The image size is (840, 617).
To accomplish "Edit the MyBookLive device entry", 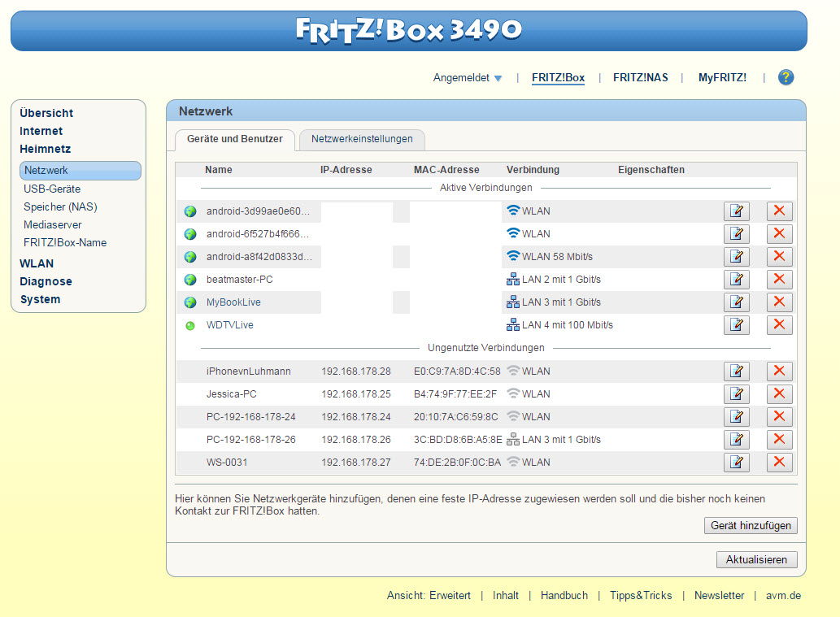I will [737, 302].
